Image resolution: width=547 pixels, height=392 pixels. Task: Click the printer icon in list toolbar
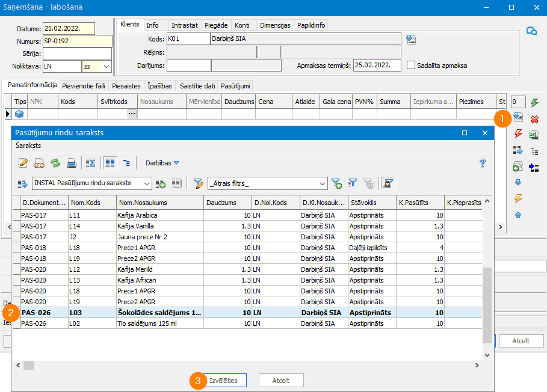pyautogui.click(x=72, y=162)
